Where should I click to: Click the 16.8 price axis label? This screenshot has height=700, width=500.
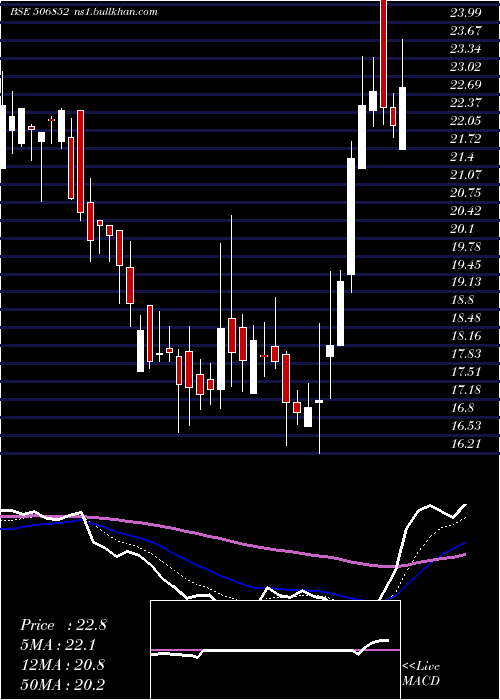coord(462,408)
